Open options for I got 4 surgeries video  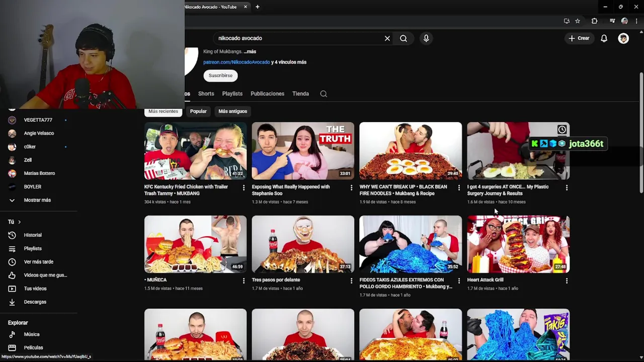click(567, 188)
